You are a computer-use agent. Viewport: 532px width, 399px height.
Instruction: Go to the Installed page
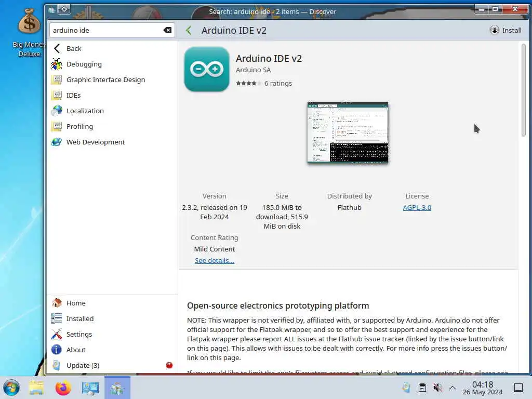(112, 318)
